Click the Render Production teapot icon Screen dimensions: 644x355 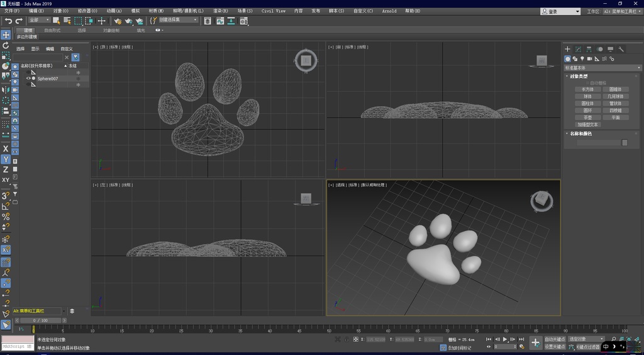(x=139, y=21)
